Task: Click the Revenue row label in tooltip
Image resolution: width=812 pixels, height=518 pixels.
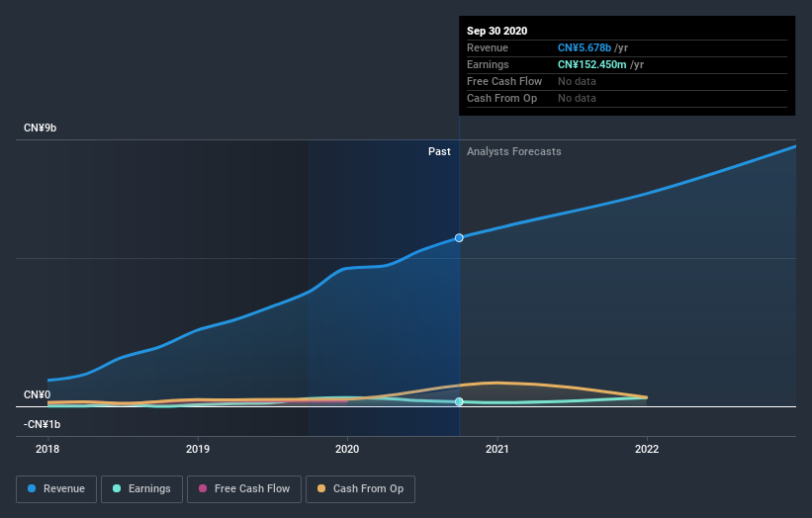Action: [488, 47]
